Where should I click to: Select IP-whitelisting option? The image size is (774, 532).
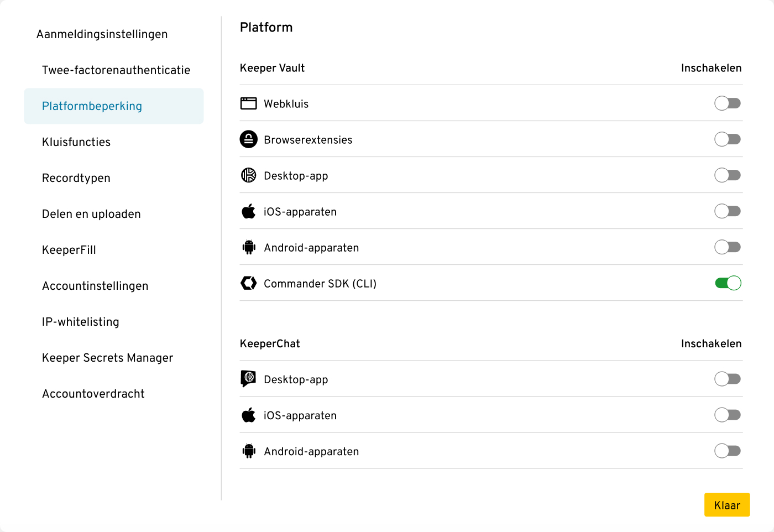click(x=81, y=322)
